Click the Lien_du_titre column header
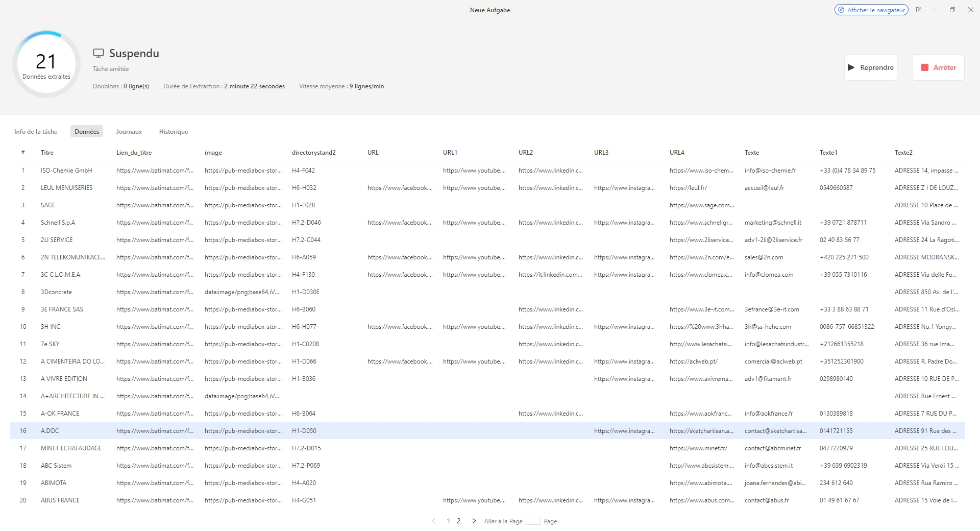The height and width of the screenshot is (531, 980). click(x=134, y=153)
